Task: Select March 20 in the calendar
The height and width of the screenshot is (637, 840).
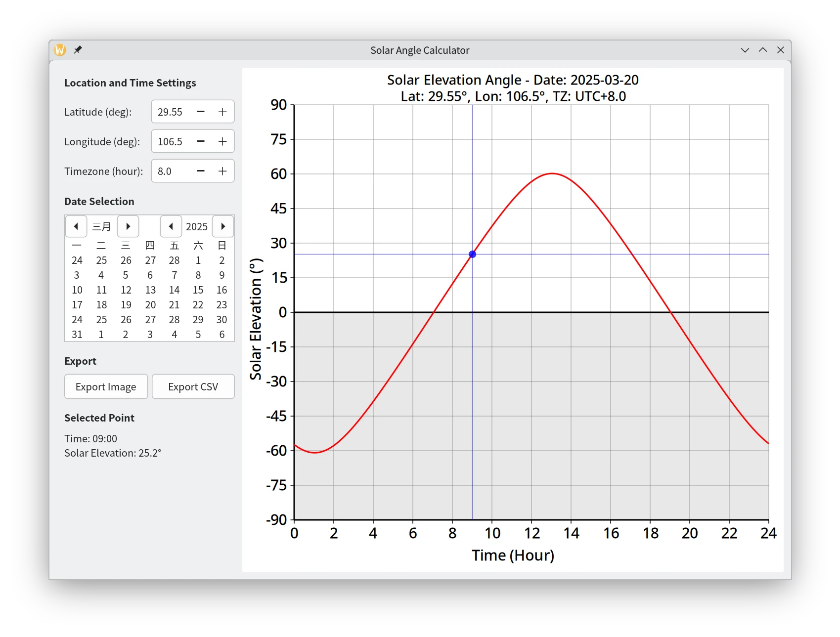Action: click(150, 305)
